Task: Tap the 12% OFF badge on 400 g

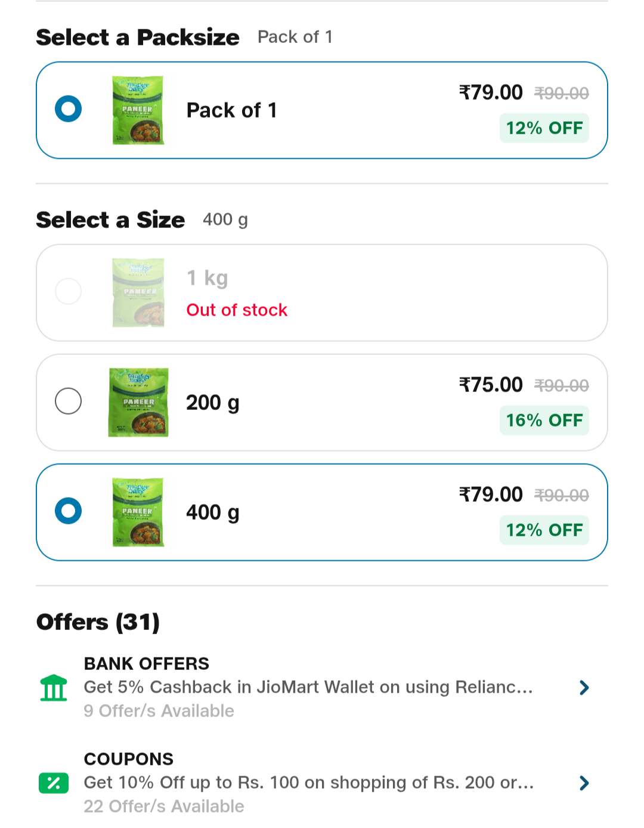Action: click(x=544, y=530)
